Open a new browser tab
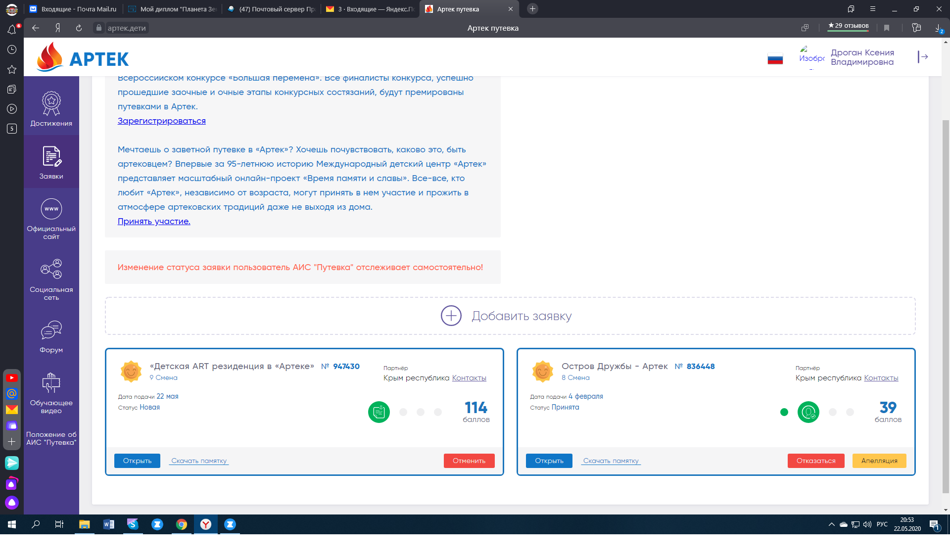The height and width of the screenshot is (560, 950). point(532,8)
